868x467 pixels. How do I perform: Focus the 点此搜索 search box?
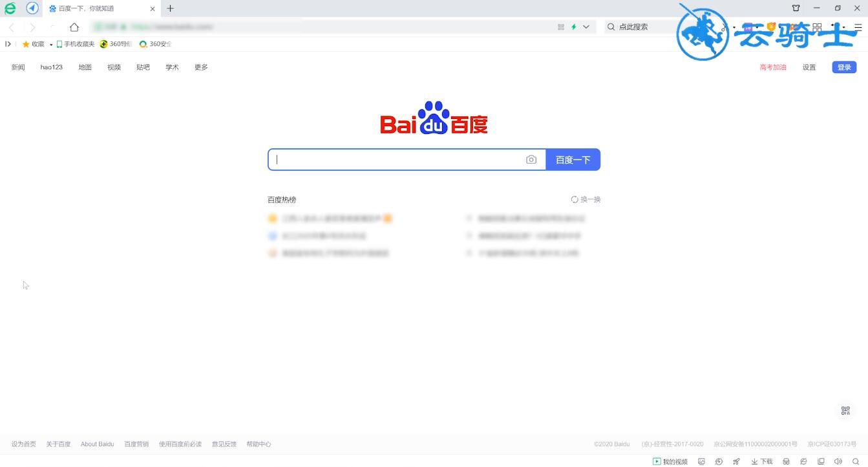click(633, 27)
